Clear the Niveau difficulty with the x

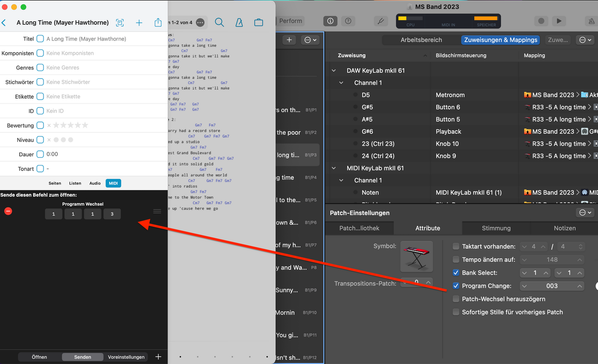tap(49, 140)
